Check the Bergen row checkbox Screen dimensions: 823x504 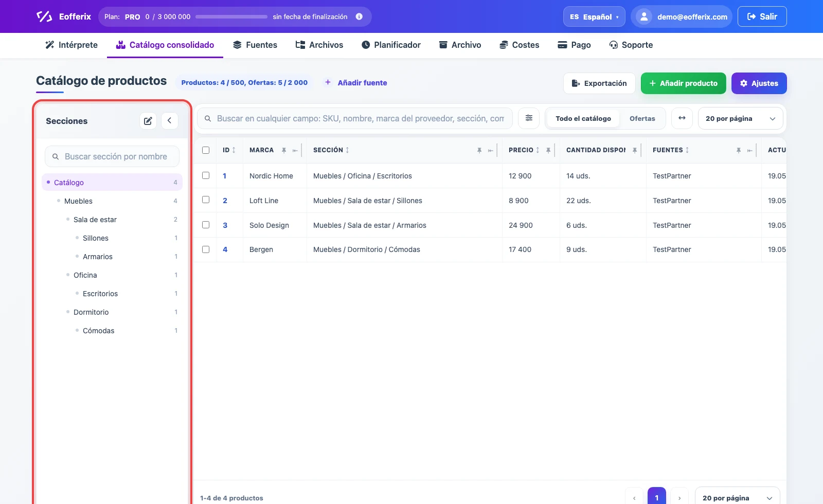tap(206, 249)
